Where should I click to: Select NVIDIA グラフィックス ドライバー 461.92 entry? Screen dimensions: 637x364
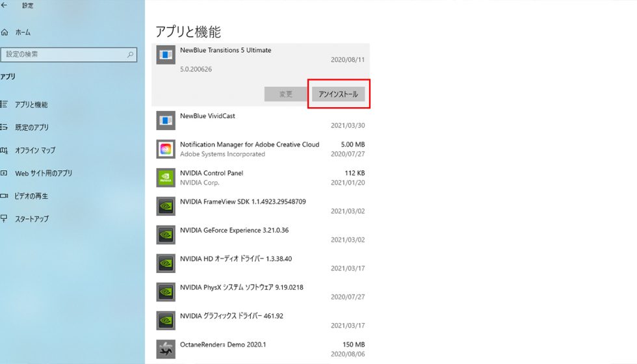[x=261, y=320]
